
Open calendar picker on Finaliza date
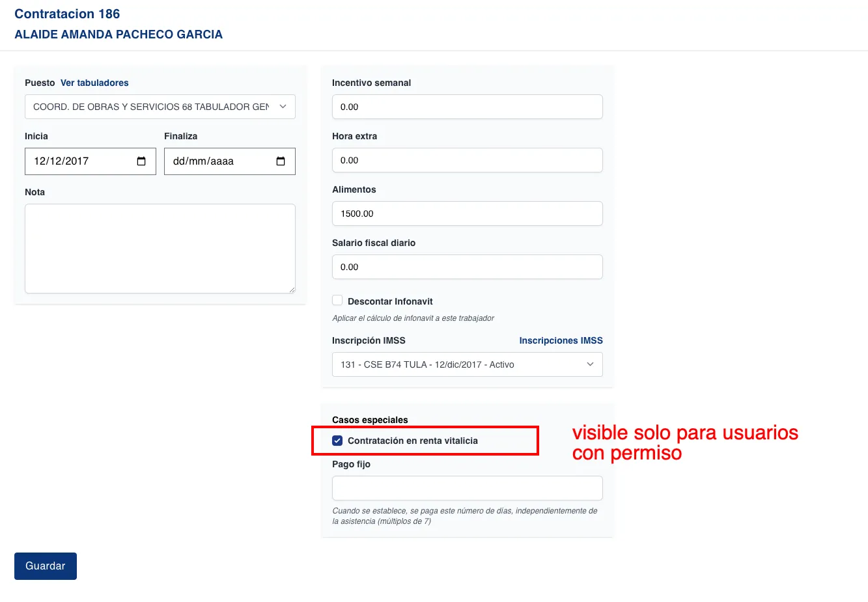coord(281,161)
